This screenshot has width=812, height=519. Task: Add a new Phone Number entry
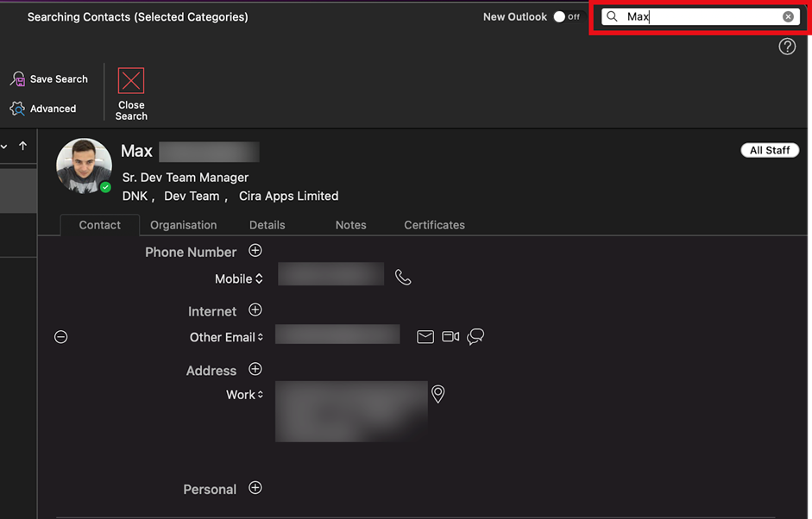tap(255, 250)
